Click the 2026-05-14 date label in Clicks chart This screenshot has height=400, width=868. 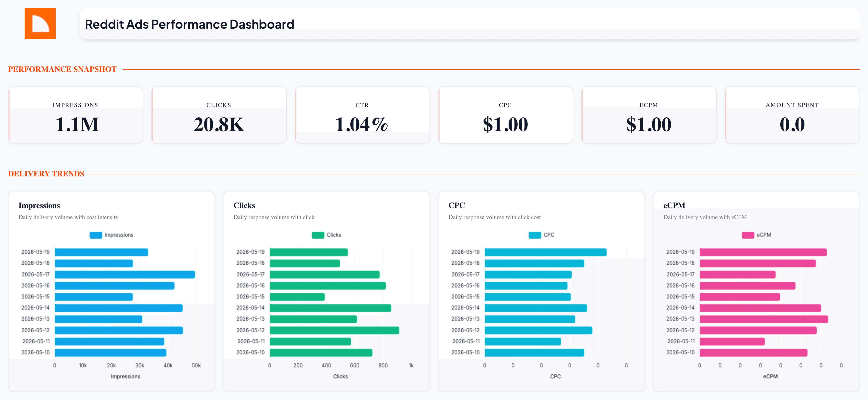(x=250, y=308)
